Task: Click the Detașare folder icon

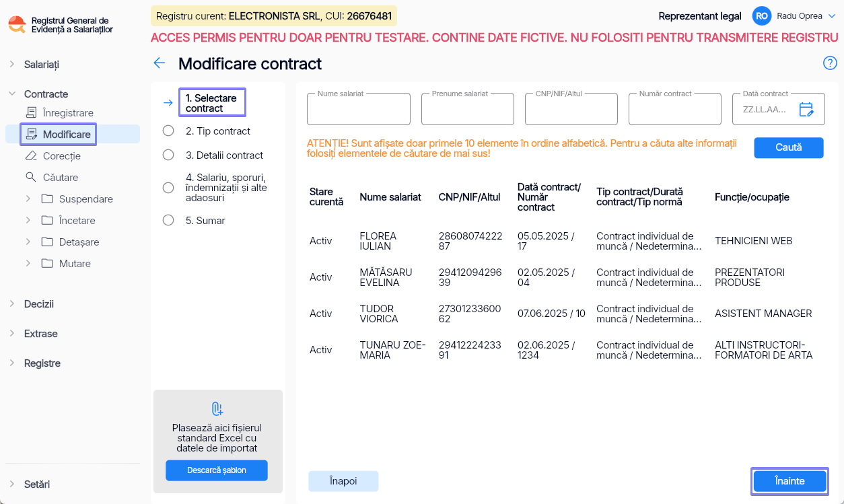Action: coord(47,242)
